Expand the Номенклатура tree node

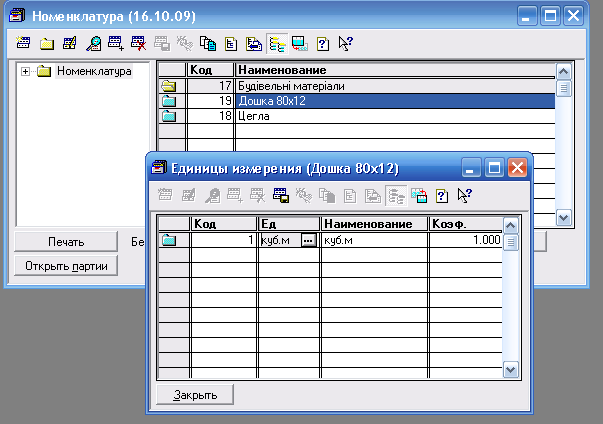[x=25, y=71]
